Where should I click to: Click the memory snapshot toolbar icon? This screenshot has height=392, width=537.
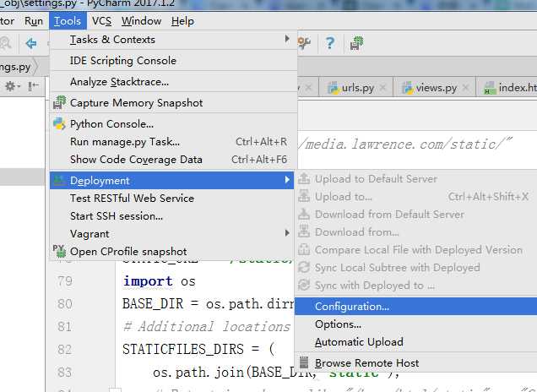[x=356, y=43]
